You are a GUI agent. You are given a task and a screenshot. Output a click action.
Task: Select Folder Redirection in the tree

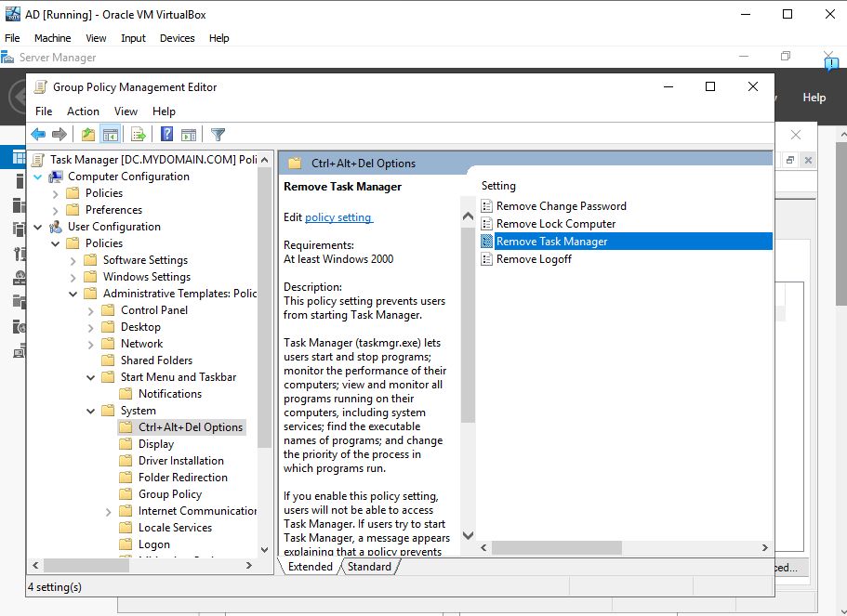(x=183, y=478)
